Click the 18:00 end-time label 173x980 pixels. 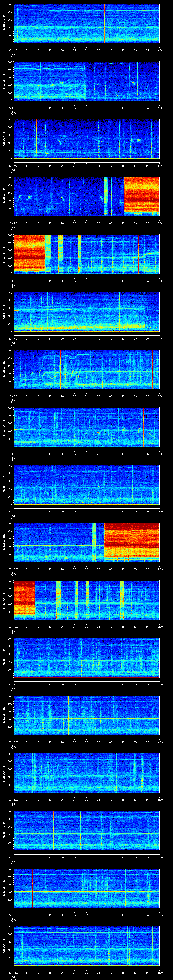[159, 972]
